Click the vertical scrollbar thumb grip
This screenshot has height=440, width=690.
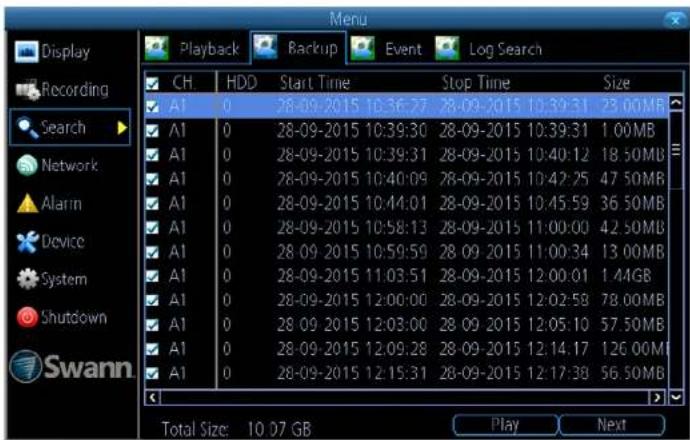[x=676, y=150]
